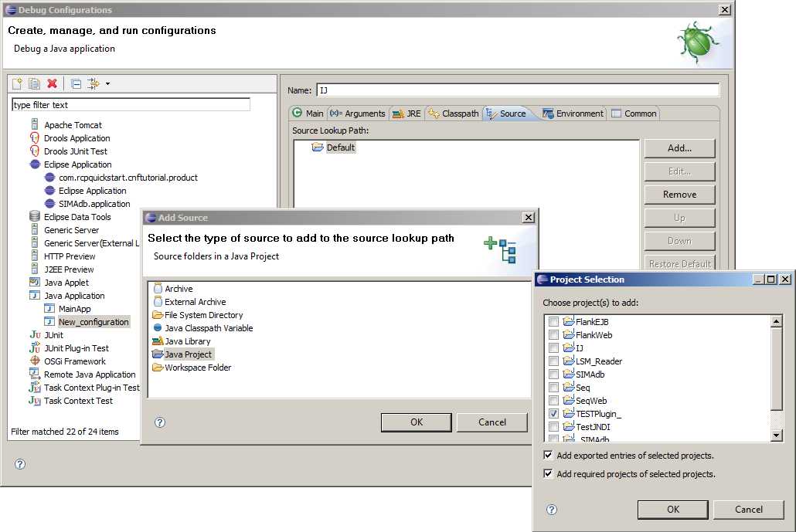Viewport: 796px width, 532px height.
Task: Click OK in Project Selection dialog
Action: 672,509
